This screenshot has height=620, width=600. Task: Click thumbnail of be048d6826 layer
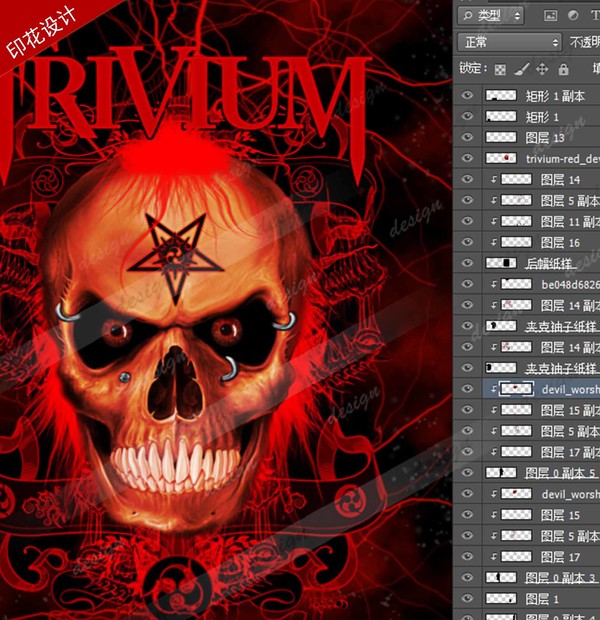coord(516,284)
